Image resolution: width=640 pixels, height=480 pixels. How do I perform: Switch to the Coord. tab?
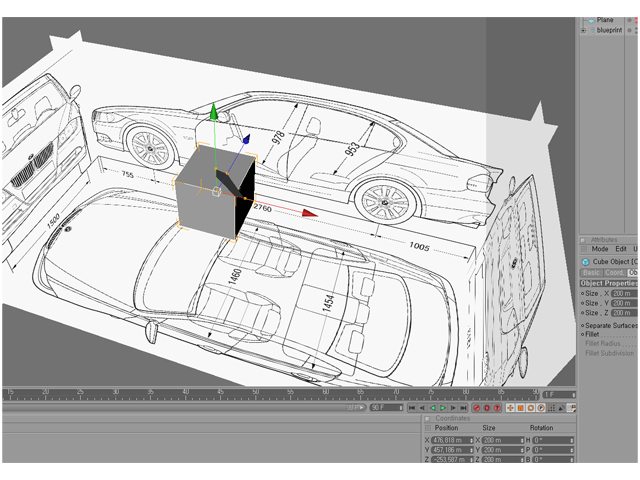(x=615, y=272)
